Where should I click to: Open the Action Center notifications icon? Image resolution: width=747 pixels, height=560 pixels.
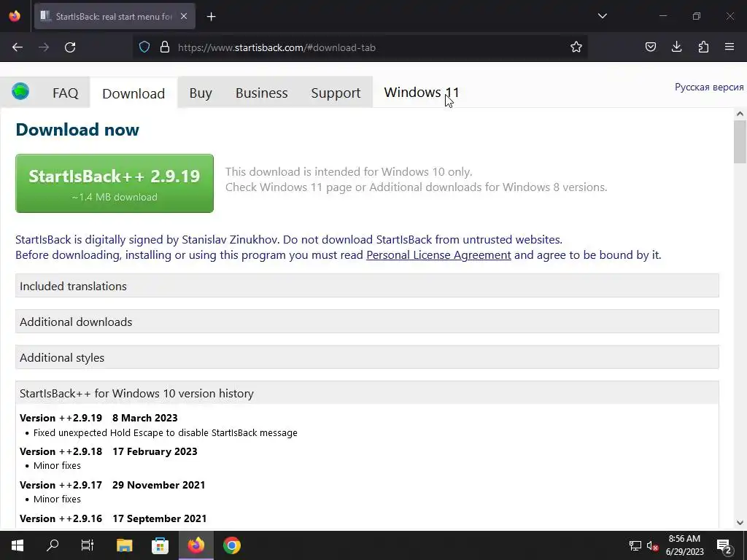point(724,545)
